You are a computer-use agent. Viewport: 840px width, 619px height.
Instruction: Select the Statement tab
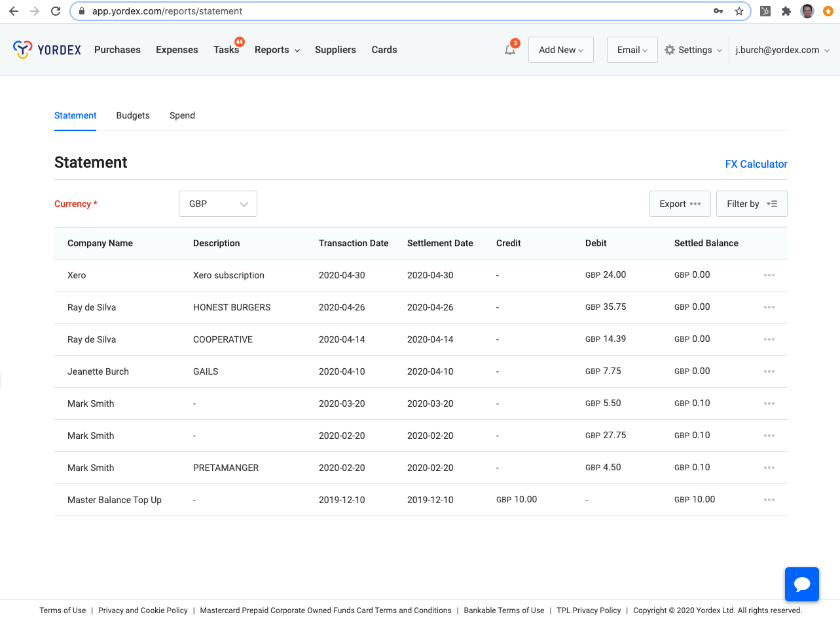point(75,115)
